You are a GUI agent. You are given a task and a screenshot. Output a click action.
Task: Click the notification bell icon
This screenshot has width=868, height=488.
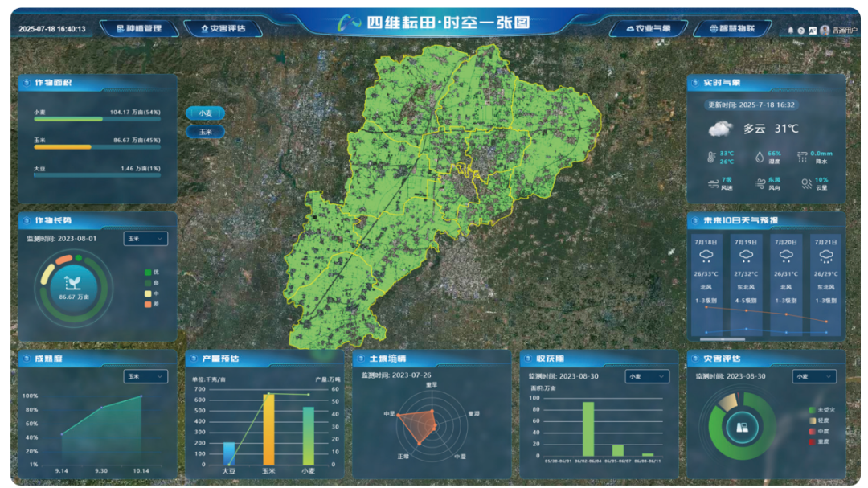(x=790, y=30)
